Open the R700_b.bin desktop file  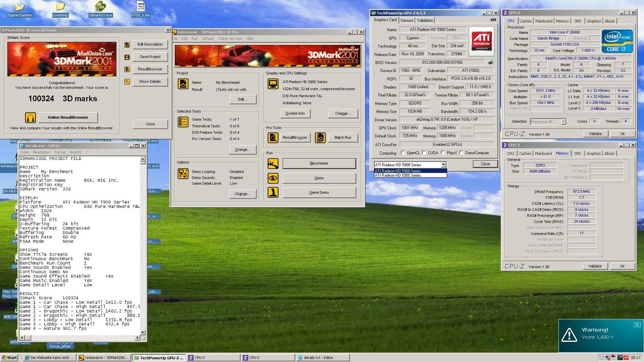140,9
